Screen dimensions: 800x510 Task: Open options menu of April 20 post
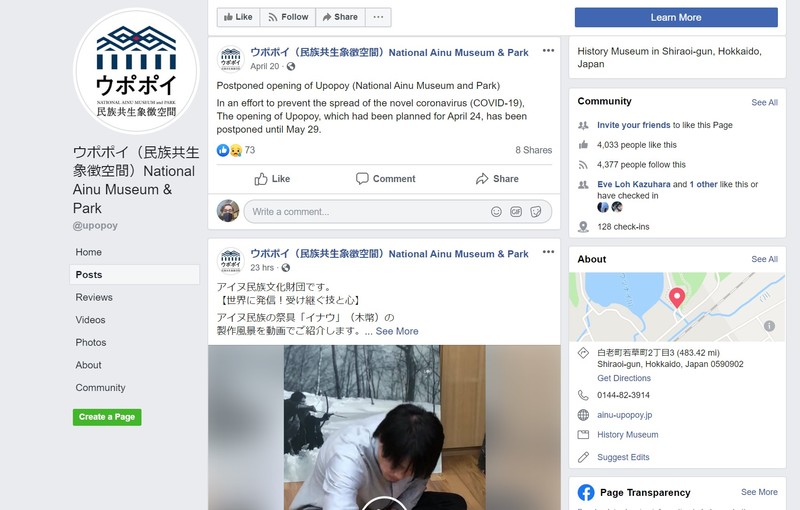(x=548, y=50)
